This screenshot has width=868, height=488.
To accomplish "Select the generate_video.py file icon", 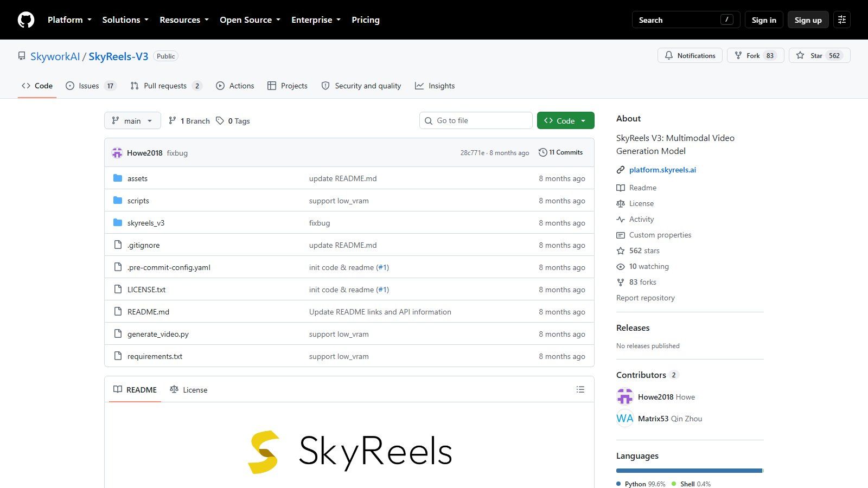I will point(118,334).
